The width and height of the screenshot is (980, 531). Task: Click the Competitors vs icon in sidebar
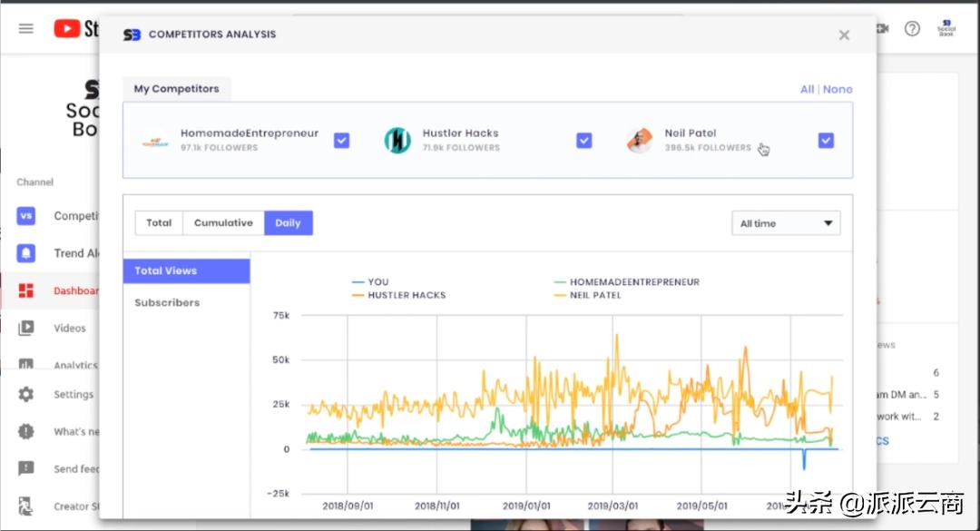coord(26,216)
